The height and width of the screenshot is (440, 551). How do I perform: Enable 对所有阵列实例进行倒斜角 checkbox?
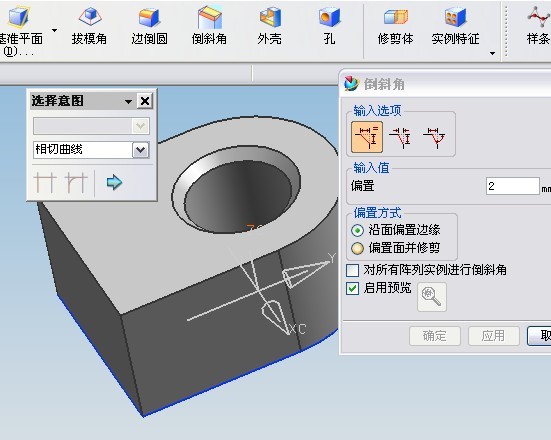point(352,270)
